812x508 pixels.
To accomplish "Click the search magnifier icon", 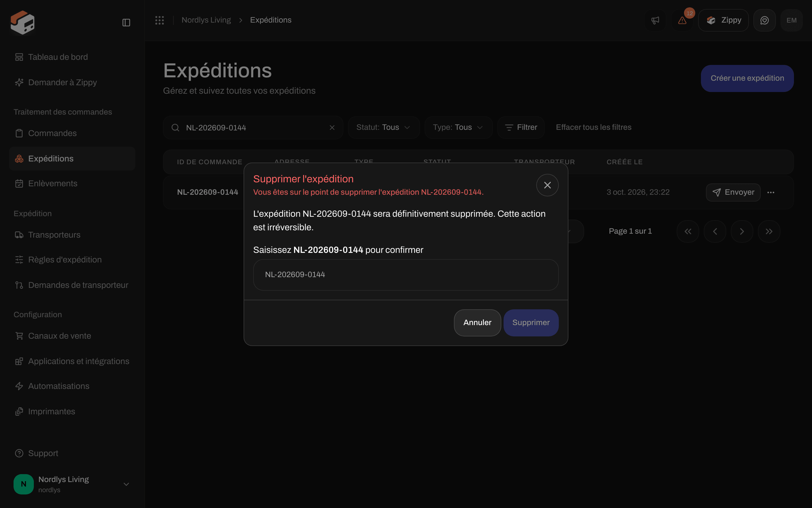I will click(x=175, y=128).
